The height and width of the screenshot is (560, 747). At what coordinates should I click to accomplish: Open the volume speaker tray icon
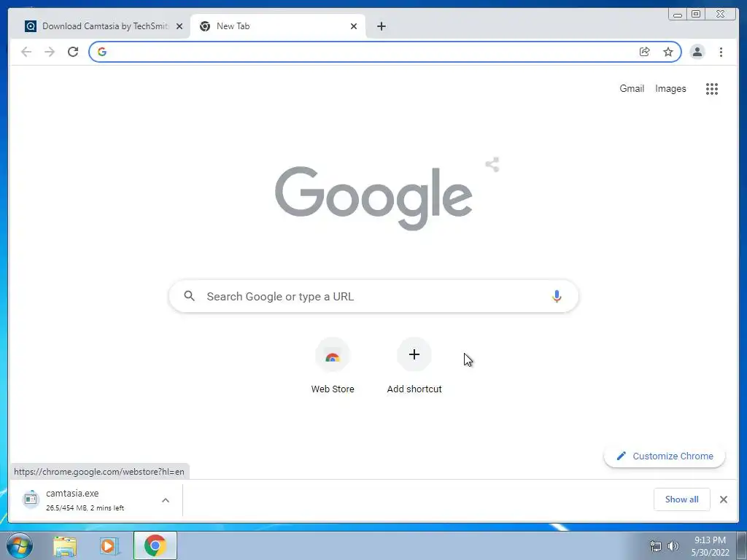point(673,546)
